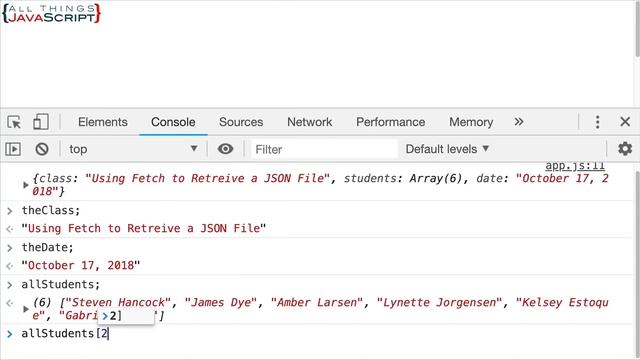
Task: Click the "Lynette Jorgensen" array entry
Action: tap(439, 302)
